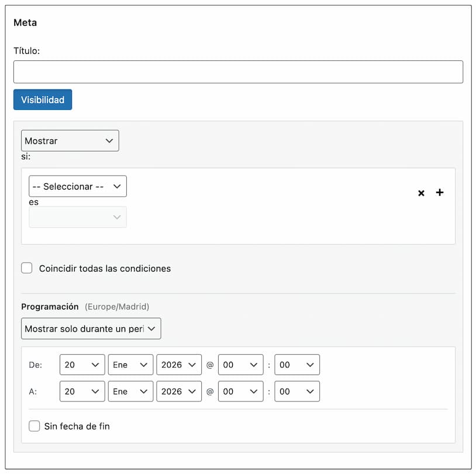Add a new condition with the plus icon

(x=440, y=193)
